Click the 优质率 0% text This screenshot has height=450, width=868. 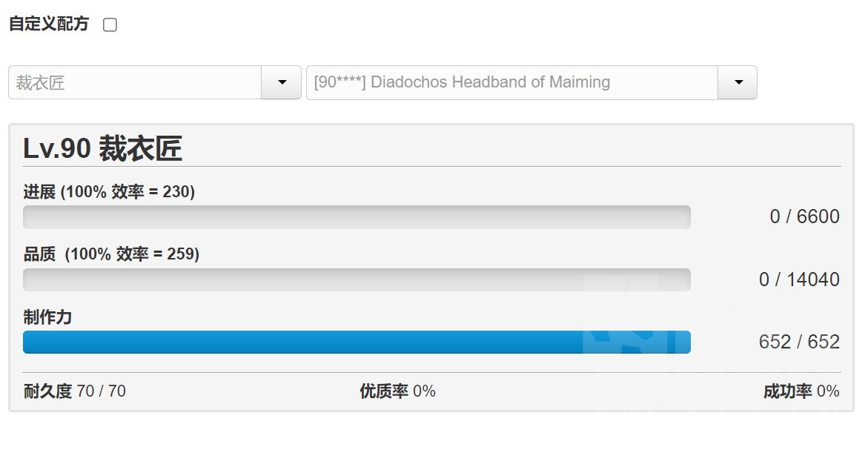[397, 391]
